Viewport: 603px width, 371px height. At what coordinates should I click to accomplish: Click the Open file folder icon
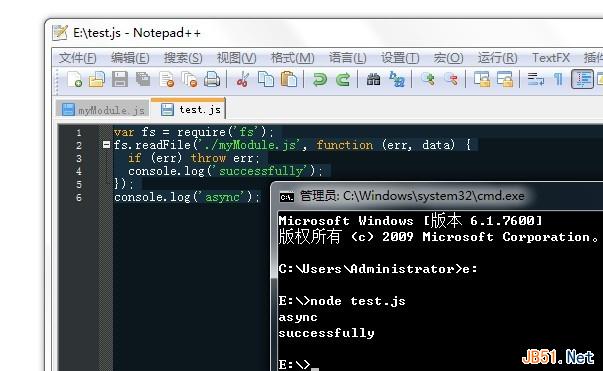(x=97, y=80)
